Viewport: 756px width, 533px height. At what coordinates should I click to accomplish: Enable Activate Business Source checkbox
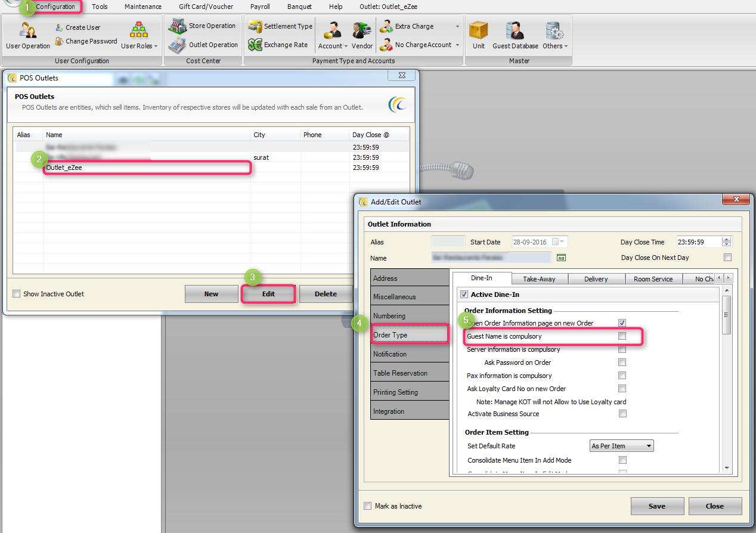622,414
